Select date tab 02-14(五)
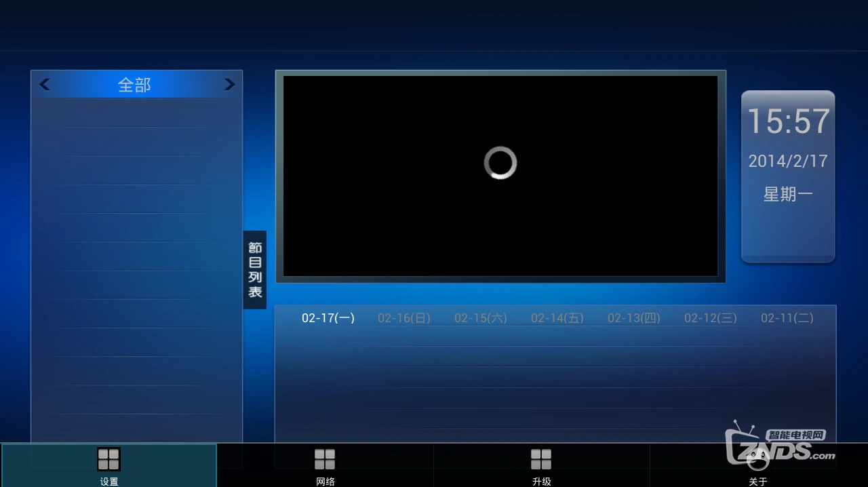868x487 pixels. pyautogui.click(x=557, y=318)
